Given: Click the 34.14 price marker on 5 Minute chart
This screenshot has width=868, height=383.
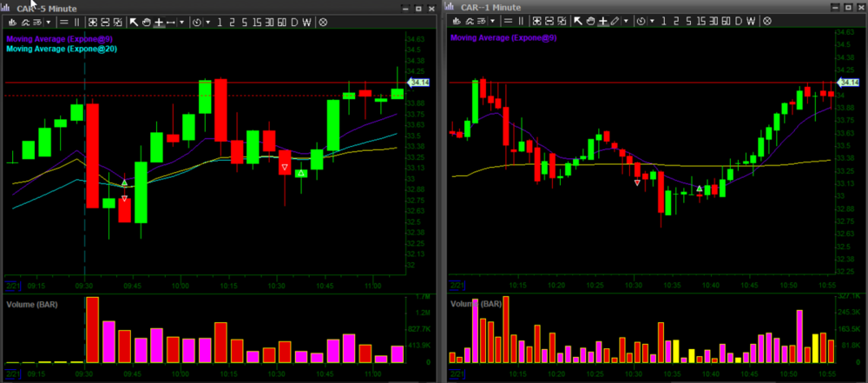Looking at the screenshot, I should point(418,83).
